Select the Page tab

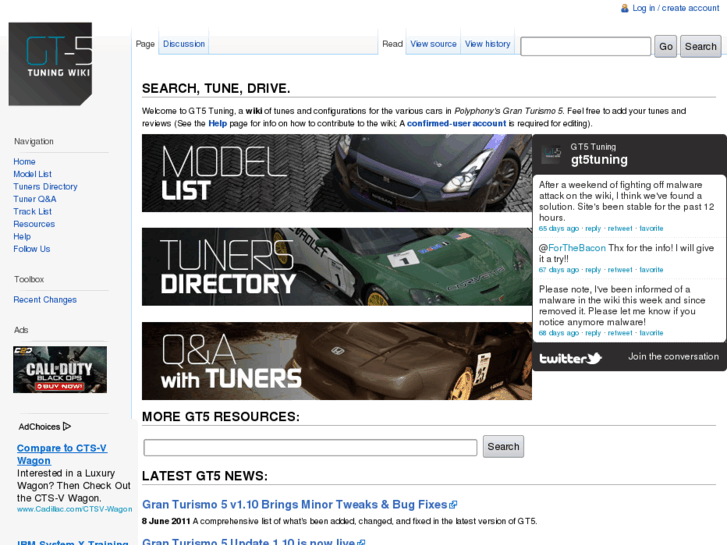[145, 44]
